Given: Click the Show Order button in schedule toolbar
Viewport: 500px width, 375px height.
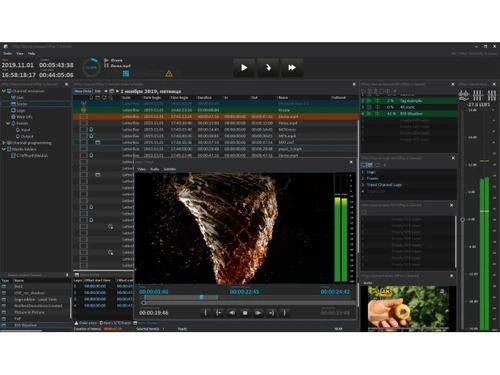Looking at the screenshot, I should pyautogui.click(x=83, y=91).
